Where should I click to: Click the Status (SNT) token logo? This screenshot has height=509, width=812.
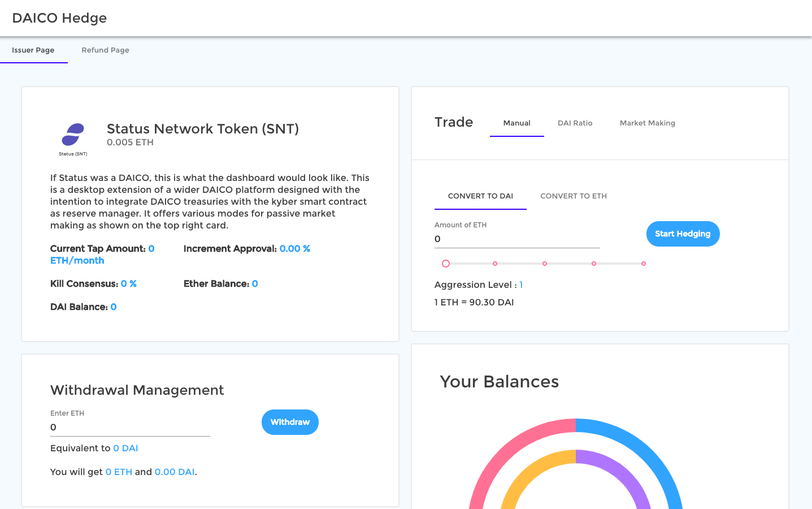[73, 140]
